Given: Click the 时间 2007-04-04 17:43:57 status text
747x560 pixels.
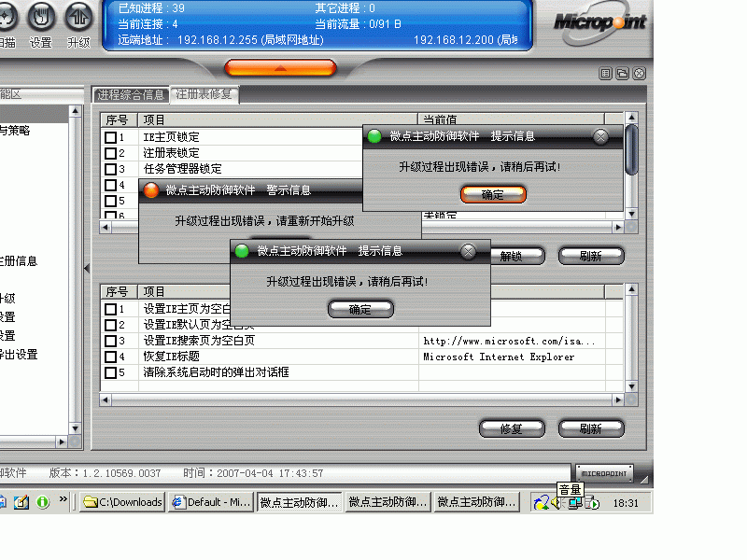Looking at the screenshot, I should pos(253,473).
